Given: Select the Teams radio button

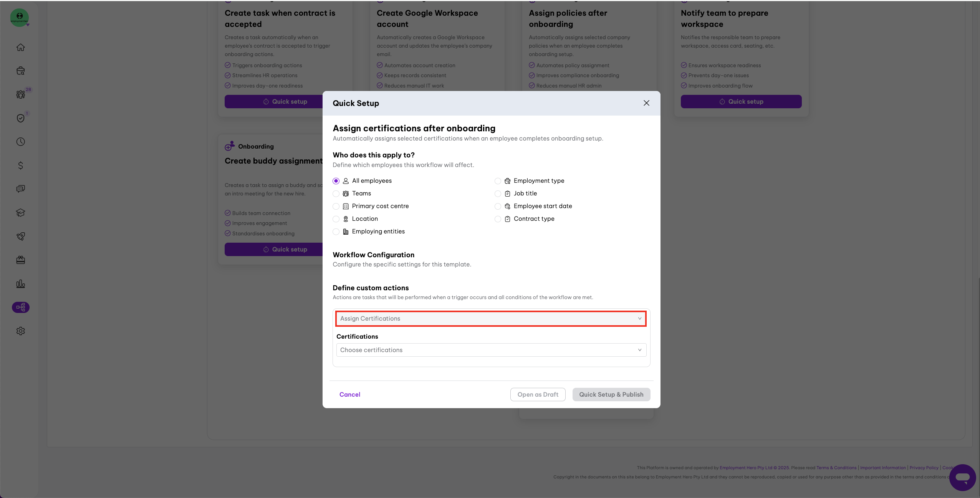Looking at the screenshot, I should (336, 194).
